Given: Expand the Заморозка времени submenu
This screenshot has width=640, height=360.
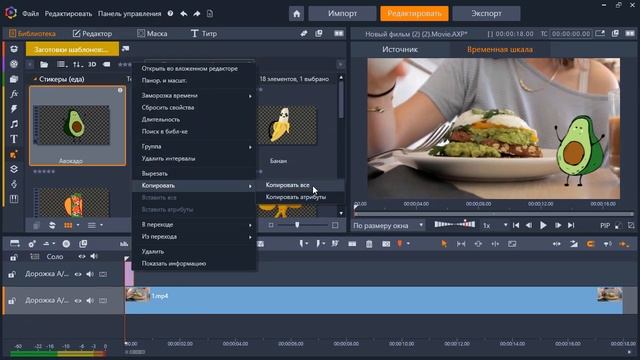Looking at the screenshot, I should tap(195, 96).
